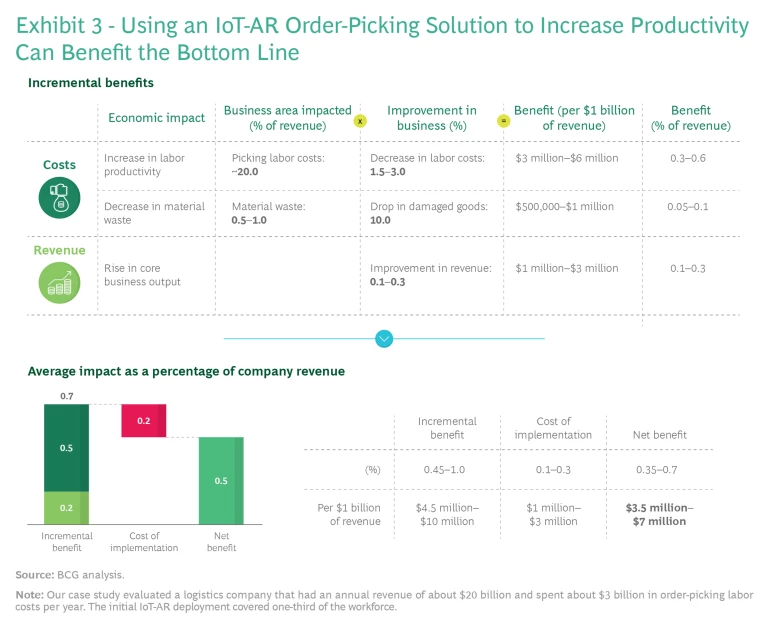The height and width of the screenshot is (626, 768).
Task: Click the Net benefit table column header
Action: coord(659,435)
